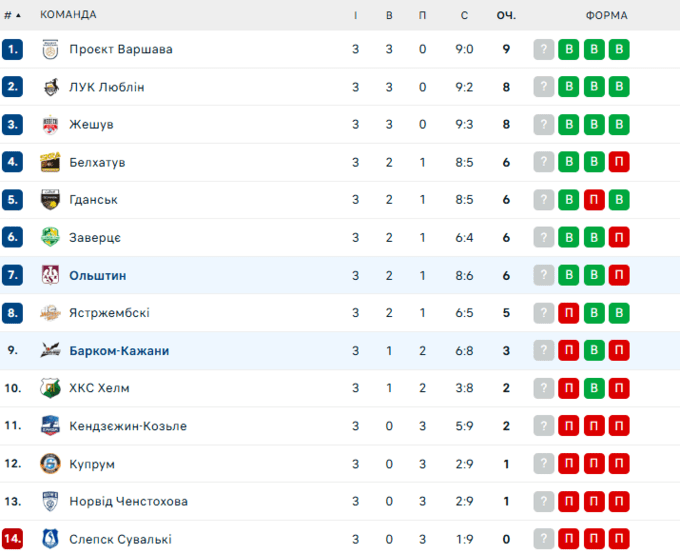Viewport: 680px width, 554px height.
Task: Click the Барком-Кажани team logo
Action: click(51, 351)
